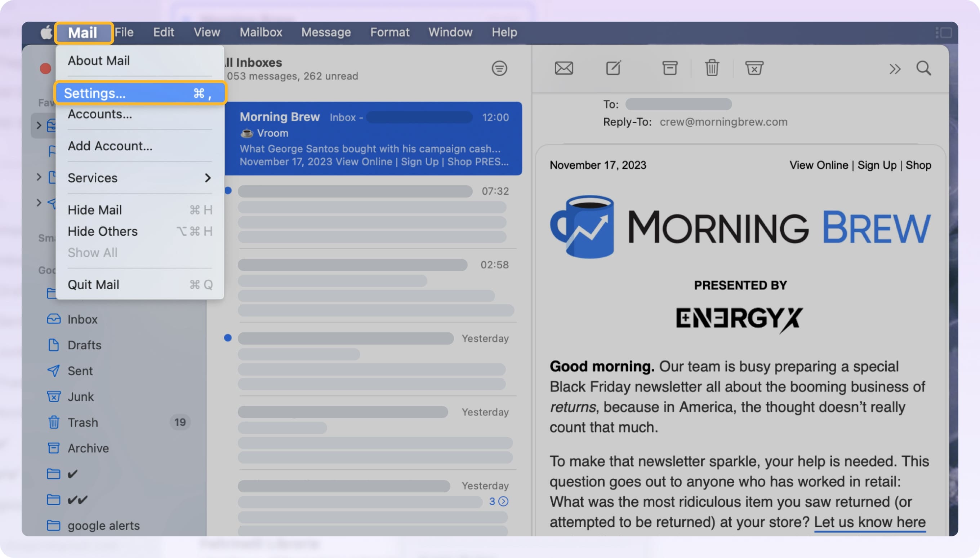Open the Apple menu
Viewport: 980px width, 558px height.
tap(46, 32)
